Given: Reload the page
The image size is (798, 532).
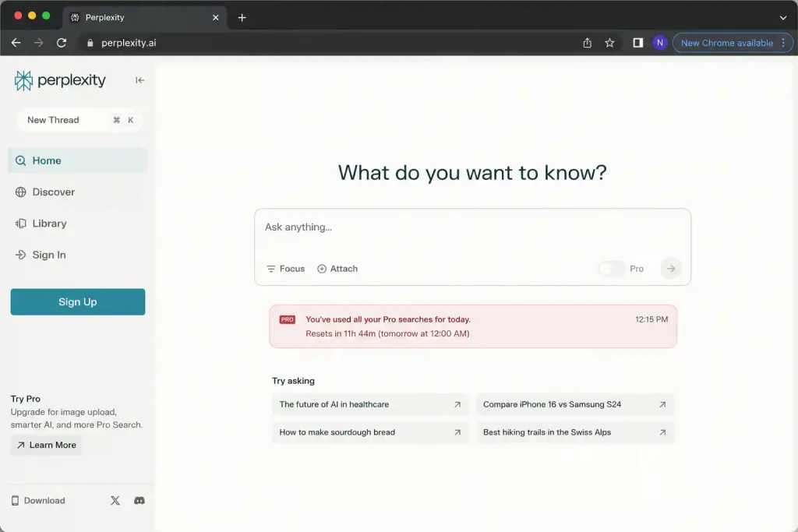Looking at the screenshot, I should click(62, 43).
